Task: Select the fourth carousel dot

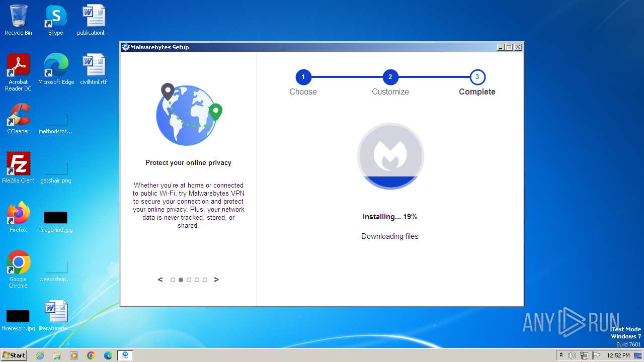Action: (197, 280)
